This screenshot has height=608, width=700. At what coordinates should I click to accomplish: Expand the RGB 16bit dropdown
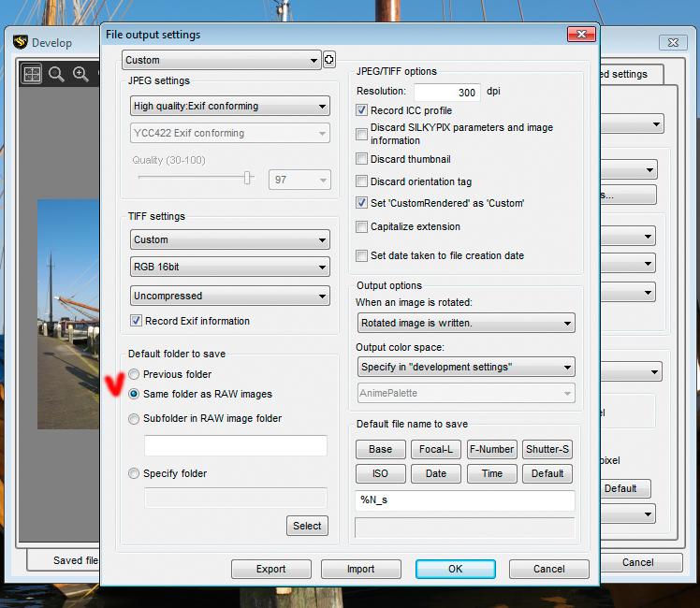pyautogui.click(x=230, y=267)
